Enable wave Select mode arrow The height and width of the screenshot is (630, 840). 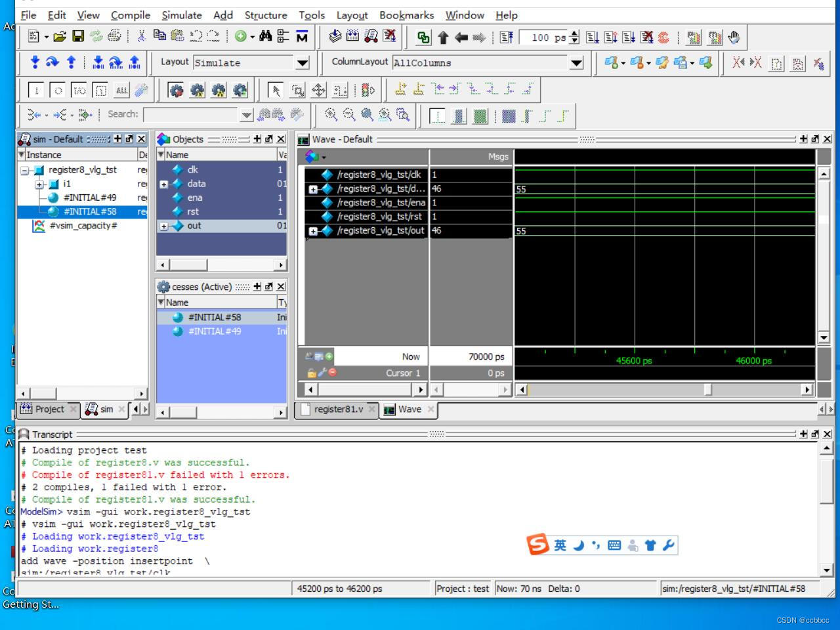pyautogui.click(x=276, y=90)
